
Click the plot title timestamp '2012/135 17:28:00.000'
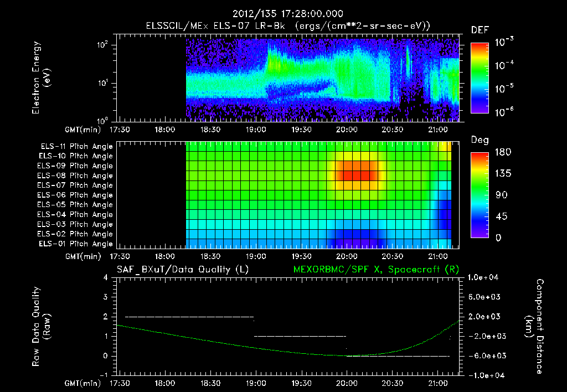287,14
